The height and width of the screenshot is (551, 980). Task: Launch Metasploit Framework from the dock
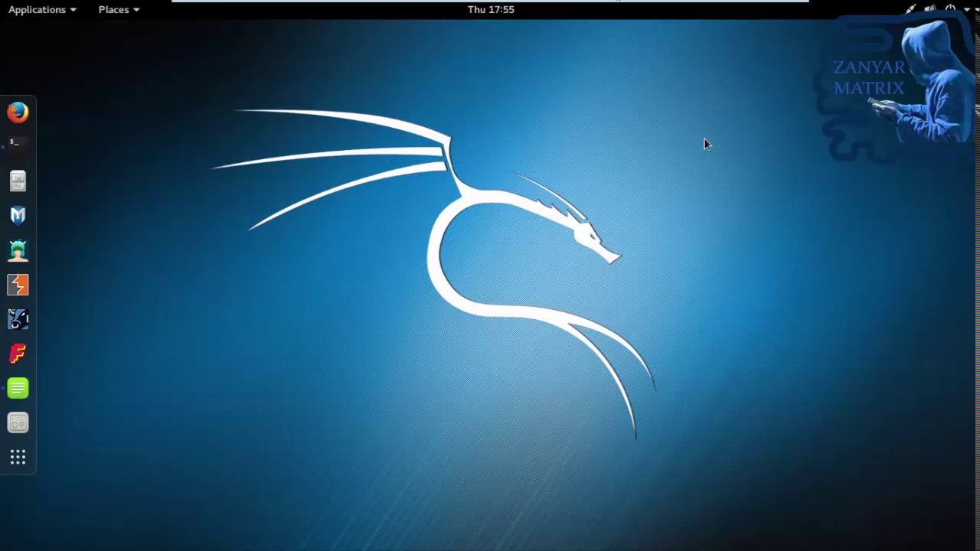[18, 216]
